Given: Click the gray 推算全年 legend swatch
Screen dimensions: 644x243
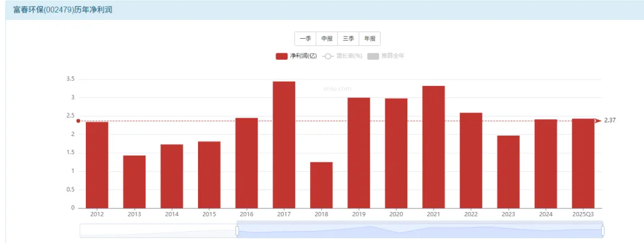Looking at the screenshot, I should [x=373, y=56].
